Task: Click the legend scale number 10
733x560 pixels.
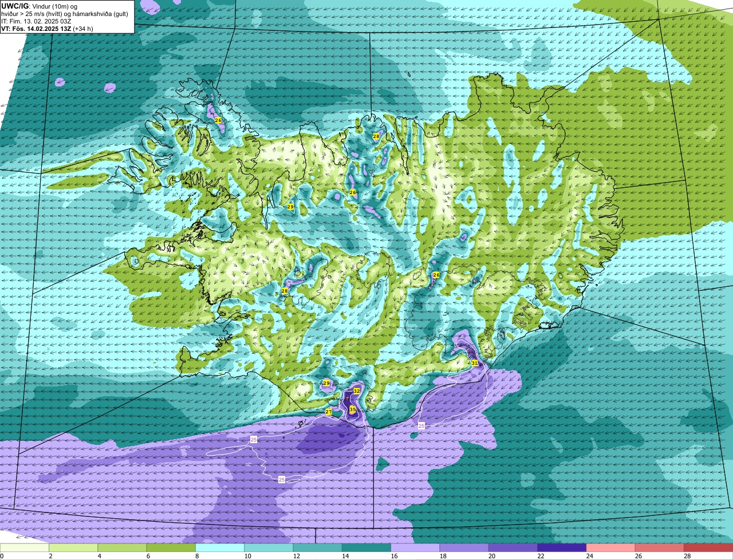Action: tap(247, 556)
